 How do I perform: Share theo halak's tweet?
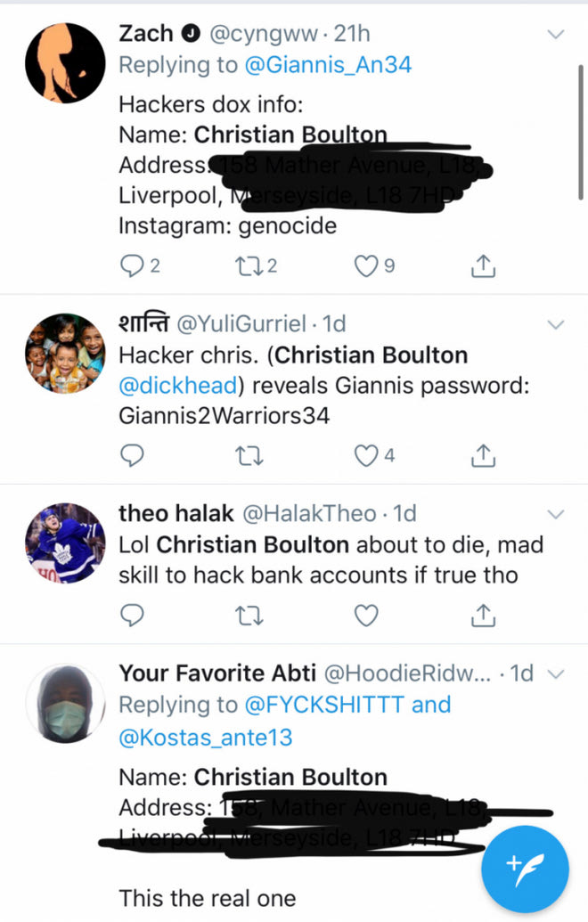(x=482, y=615)
